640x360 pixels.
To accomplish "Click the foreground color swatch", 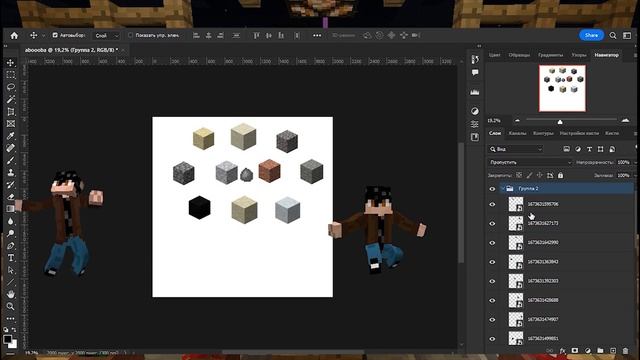I will coord(7,339).
